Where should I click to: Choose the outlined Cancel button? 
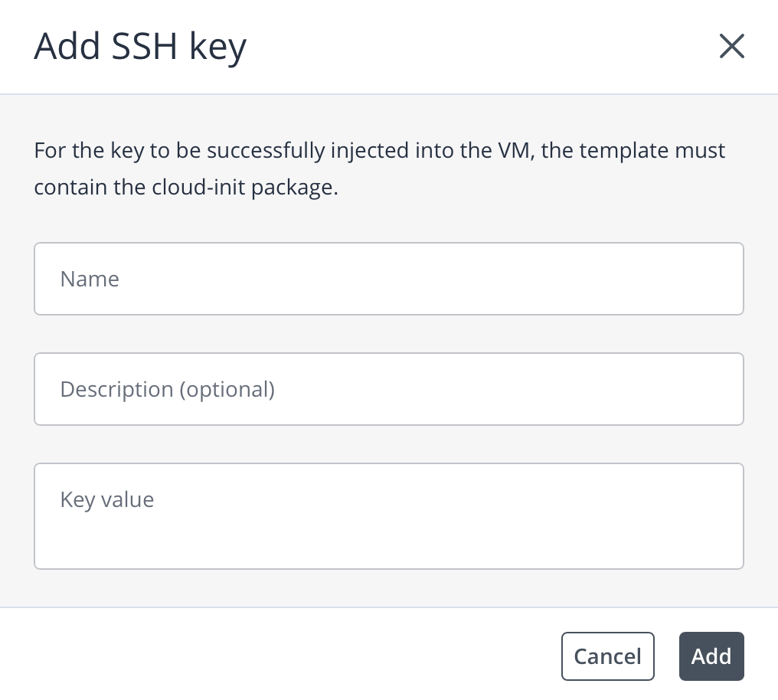tap(607, 656)
